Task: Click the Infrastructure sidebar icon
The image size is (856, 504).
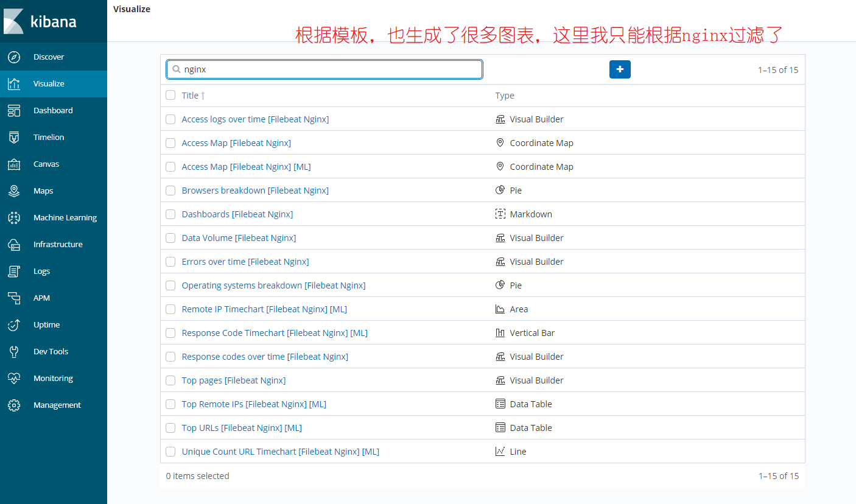Action: click(14, 244)
